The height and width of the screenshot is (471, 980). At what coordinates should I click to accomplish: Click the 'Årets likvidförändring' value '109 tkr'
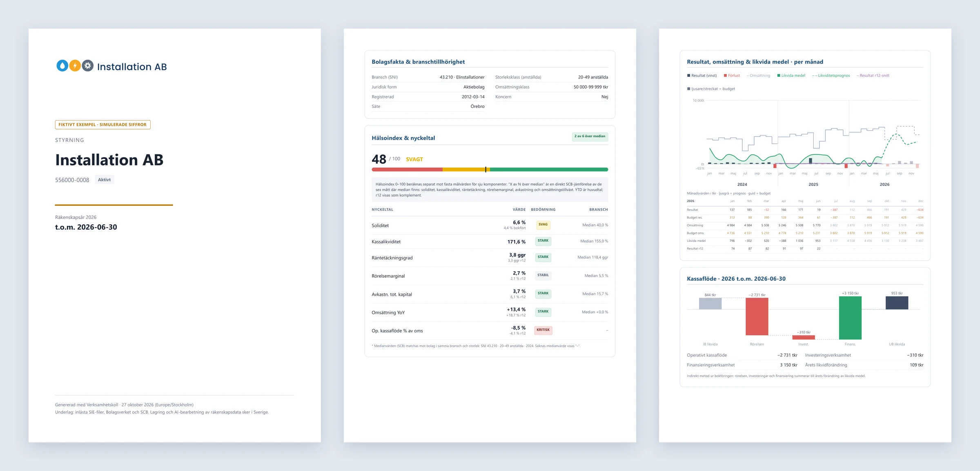(916, 365)
